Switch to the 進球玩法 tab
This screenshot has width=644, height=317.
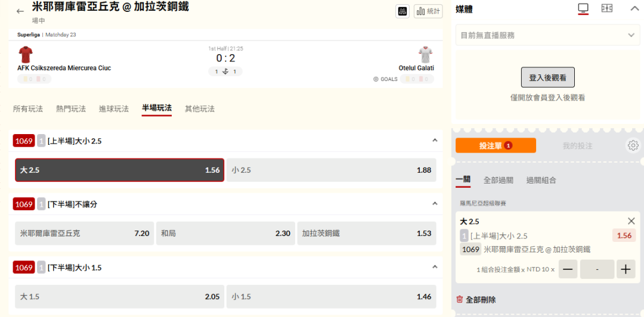[x=113, y=108]
